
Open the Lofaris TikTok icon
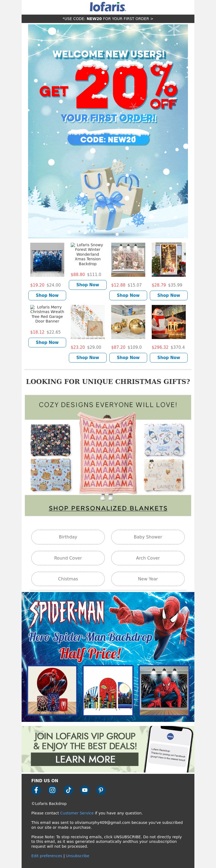coord(69,790)
